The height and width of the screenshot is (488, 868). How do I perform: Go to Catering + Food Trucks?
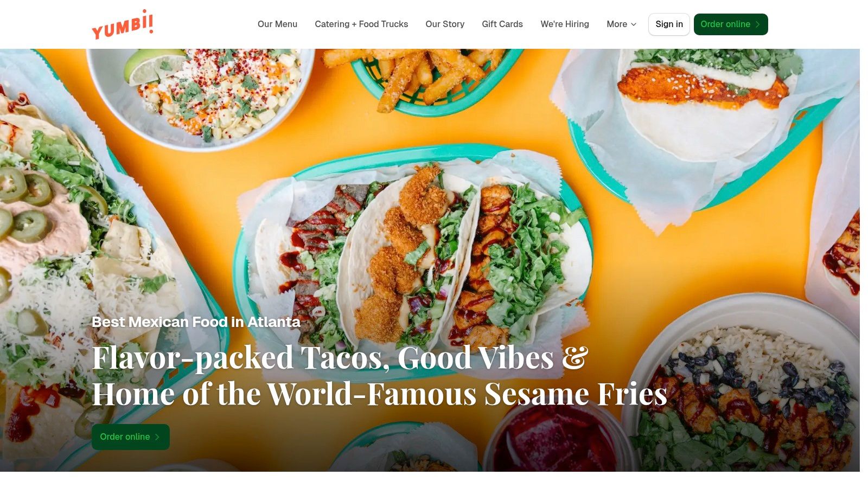coord(361,24)
